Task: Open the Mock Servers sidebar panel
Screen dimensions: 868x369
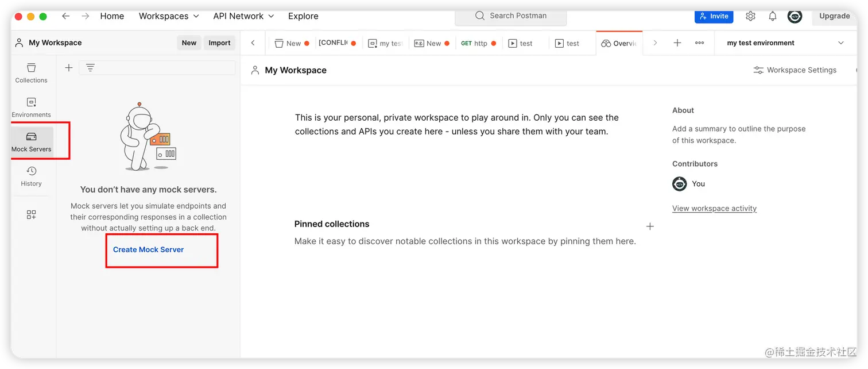Action: click(x=32, y=142)
